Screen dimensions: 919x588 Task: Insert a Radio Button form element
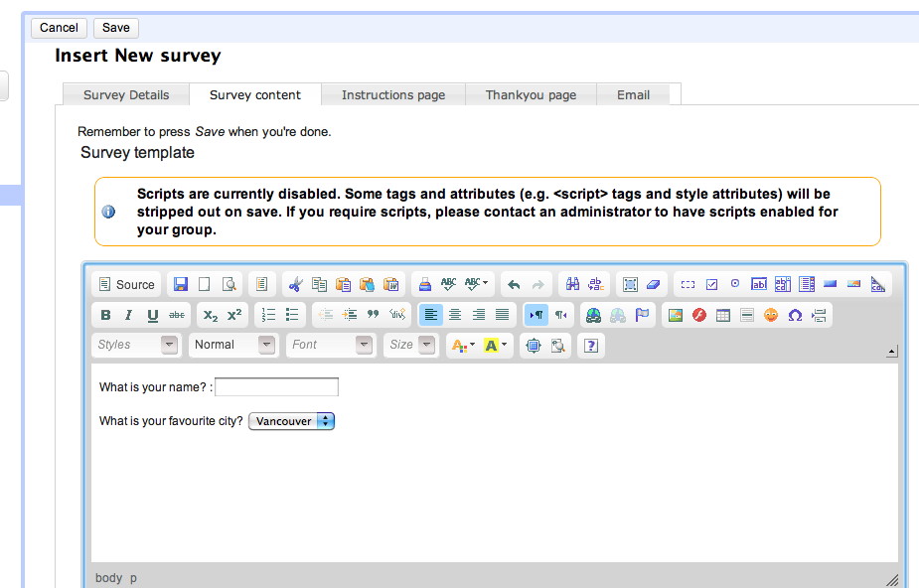(734, 283)
